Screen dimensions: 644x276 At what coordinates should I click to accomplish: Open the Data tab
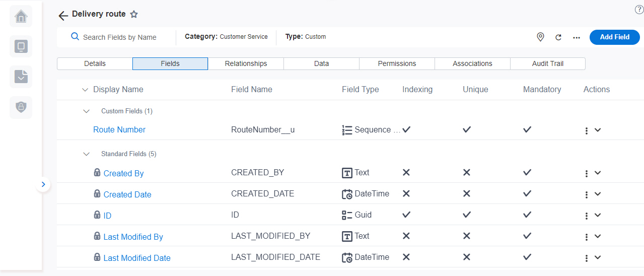tap(321, 63)
